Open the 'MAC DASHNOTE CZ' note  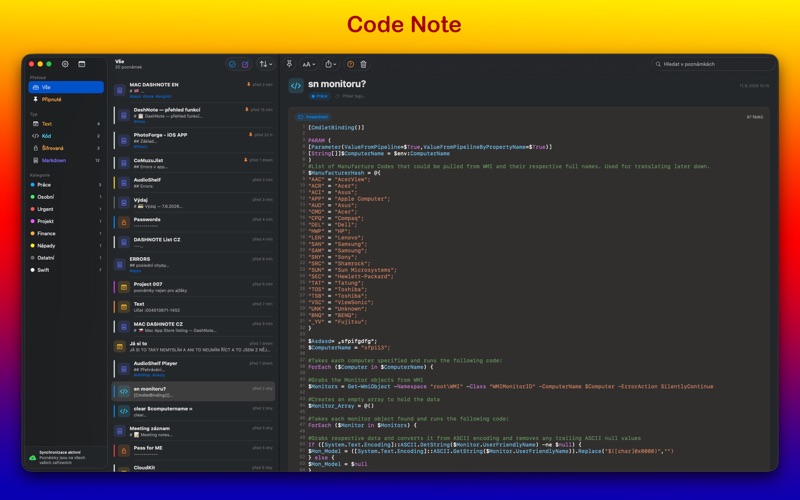pyautogui.click(x=193, y=327)
